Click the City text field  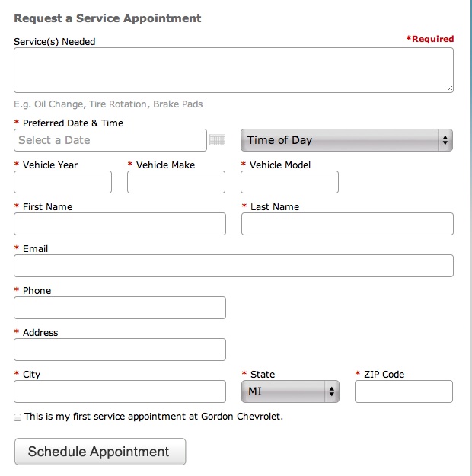coord(120,391)
